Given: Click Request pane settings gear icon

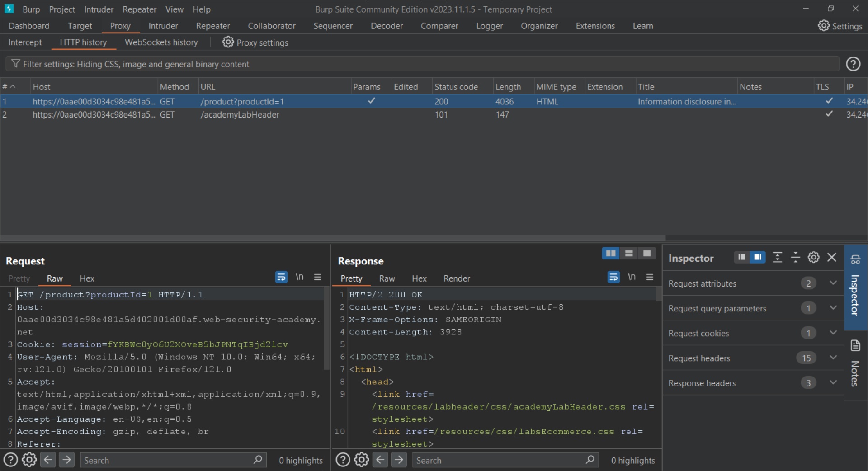Looking at the screenshot, I should coord(29,460).
